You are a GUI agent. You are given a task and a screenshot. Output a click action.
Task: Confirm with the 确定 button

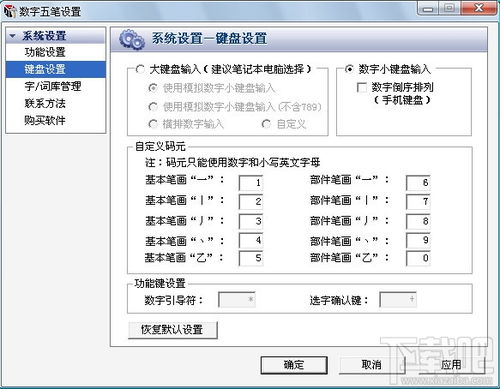[294, 365]
